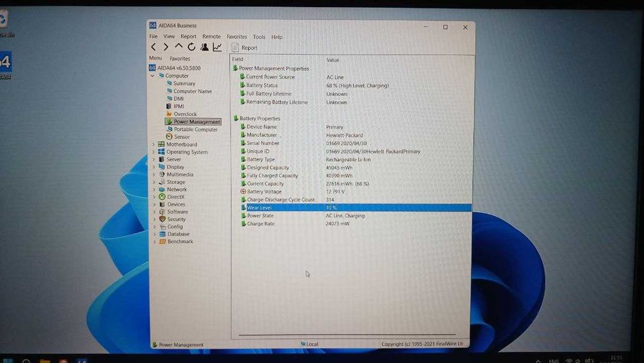Select the Battery Type row
Viewport: 644px width, 363px height.
(x=305, y=159)
